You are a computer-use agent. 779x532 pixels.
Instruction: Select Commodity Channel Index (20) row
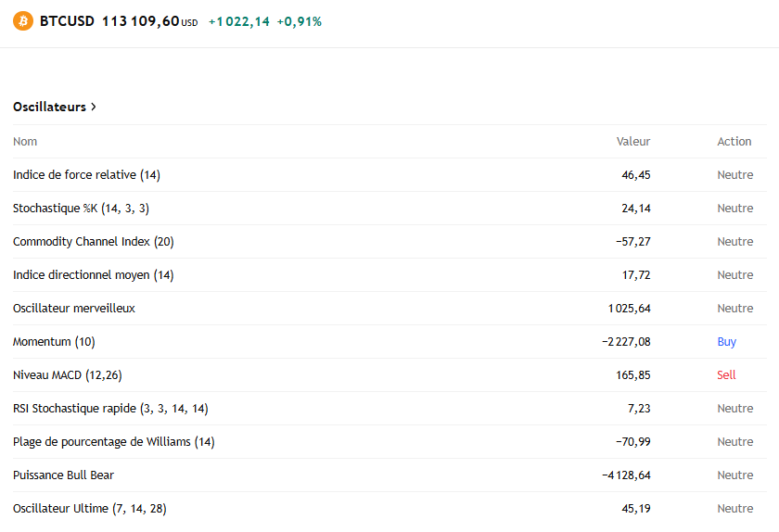click(93, 242)
